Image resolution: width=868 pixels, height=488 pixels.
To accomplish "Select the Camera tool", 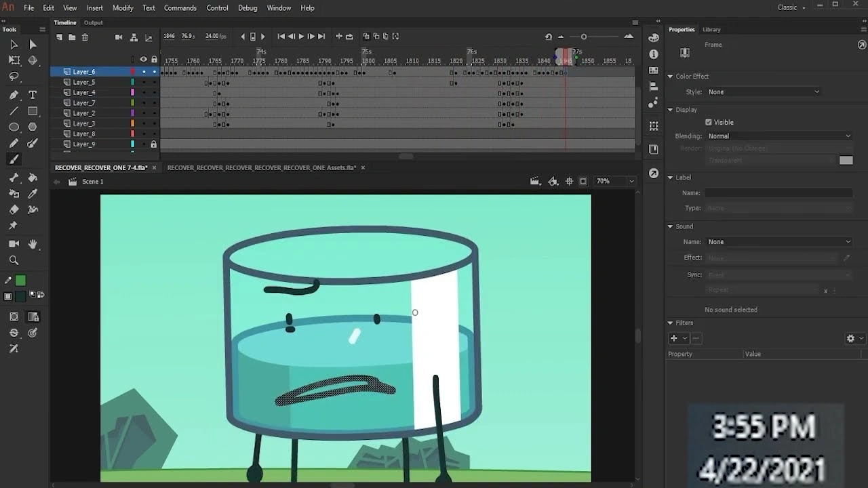I will [14, 244].
